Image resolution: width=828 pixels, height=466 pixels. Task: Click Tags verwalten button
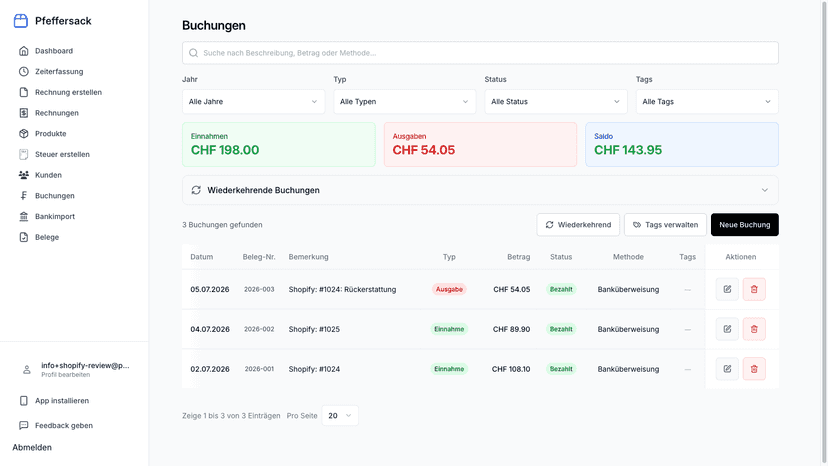[665, 225]
